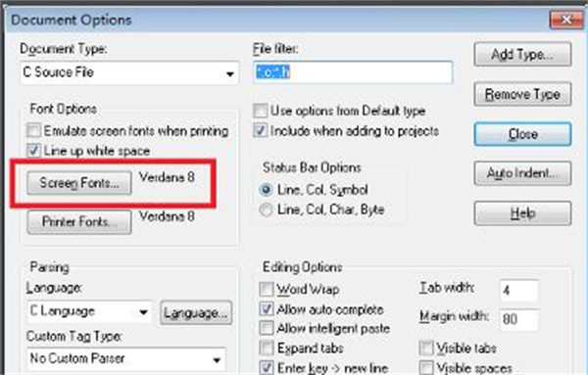This screenshot has height=375, width=588.
Task: Toggle Include when adding to projects
Action: (261, 131)
